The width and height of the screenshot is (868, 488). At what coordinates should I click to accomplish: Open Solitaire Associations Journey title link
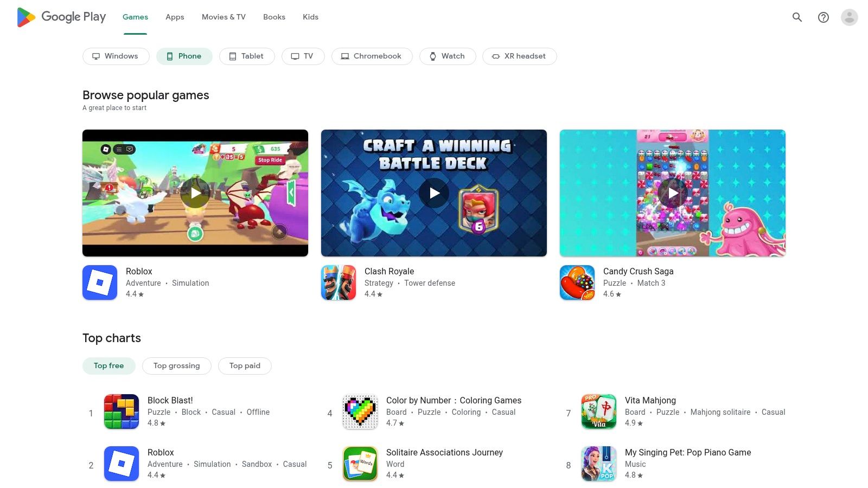[x=444, y=453]
